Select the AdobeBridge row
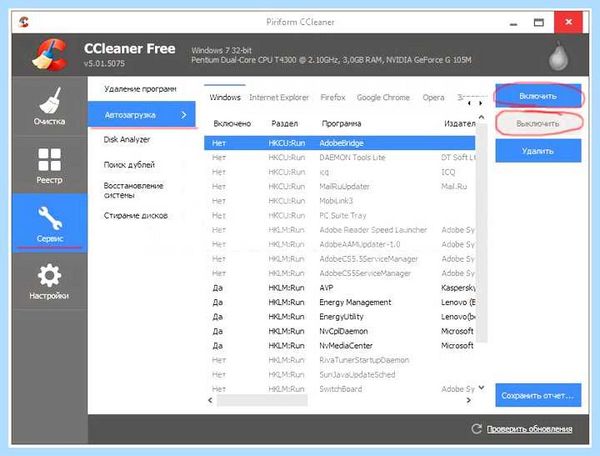 pos(340,143)
